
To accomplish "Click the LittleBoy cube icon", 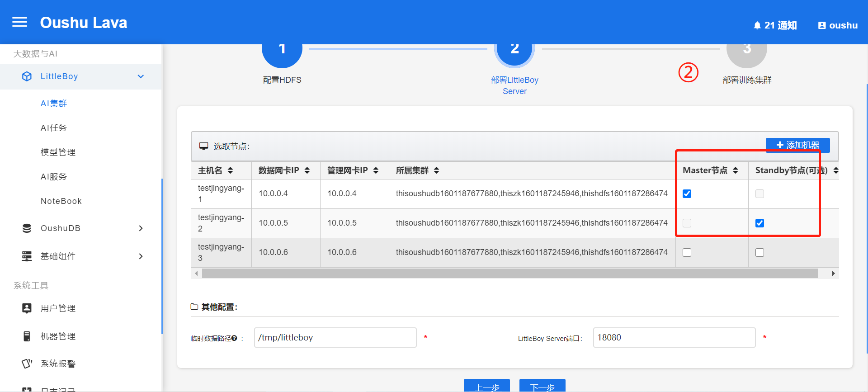I will [27, 76].
